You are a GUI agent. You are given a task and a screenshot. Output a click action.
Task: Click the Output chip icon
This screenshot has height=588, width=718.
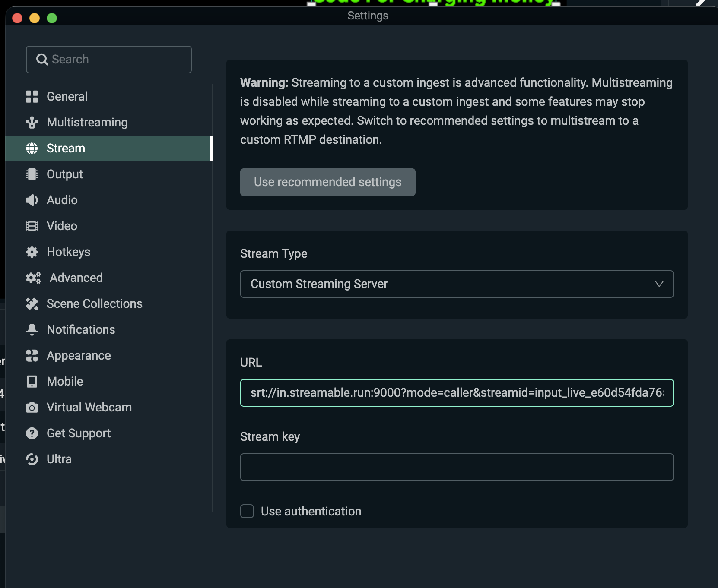pyautogui.click(x=32, y=174)
